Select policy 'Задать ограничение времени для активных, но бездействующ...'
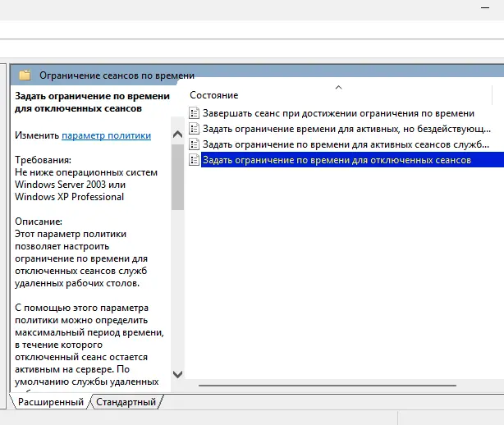The width and height of the screenshot is (504, 425). [x=346, y=129]
